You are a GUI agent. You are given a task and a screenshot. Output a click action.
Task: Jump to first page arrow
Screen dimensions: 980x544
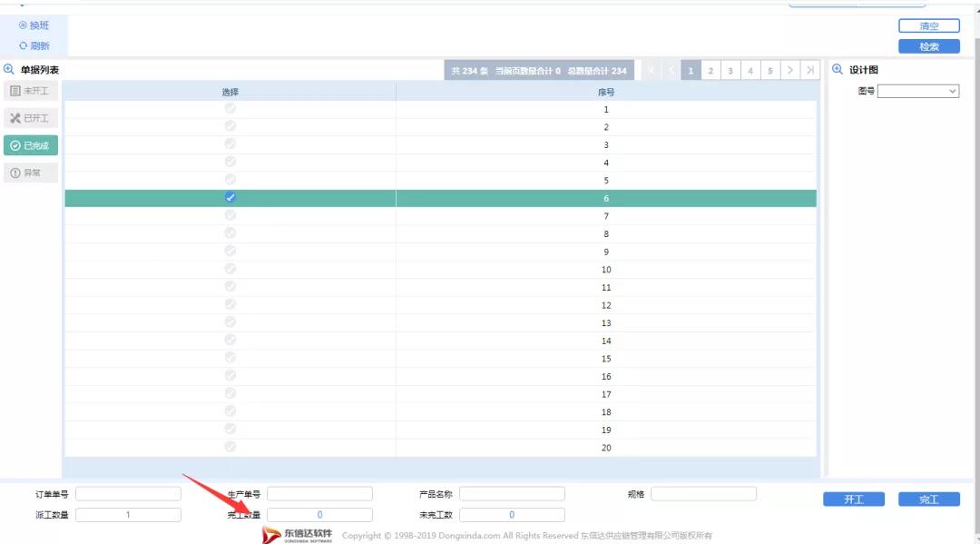[x=652, y=71]
